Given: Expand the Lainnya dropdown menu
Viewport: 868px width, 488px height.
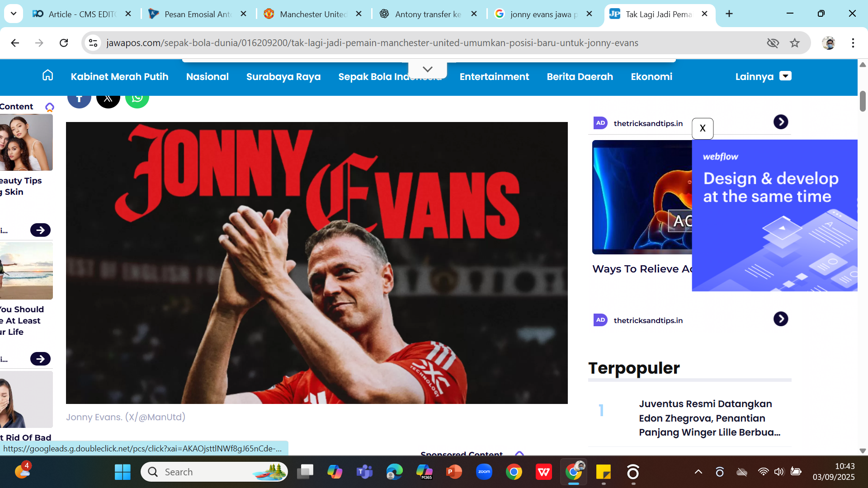Looking at the screenshot, I should [763, 76].
